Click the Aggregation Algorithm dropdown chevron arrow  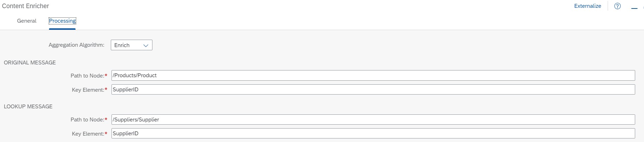point(146,45)
